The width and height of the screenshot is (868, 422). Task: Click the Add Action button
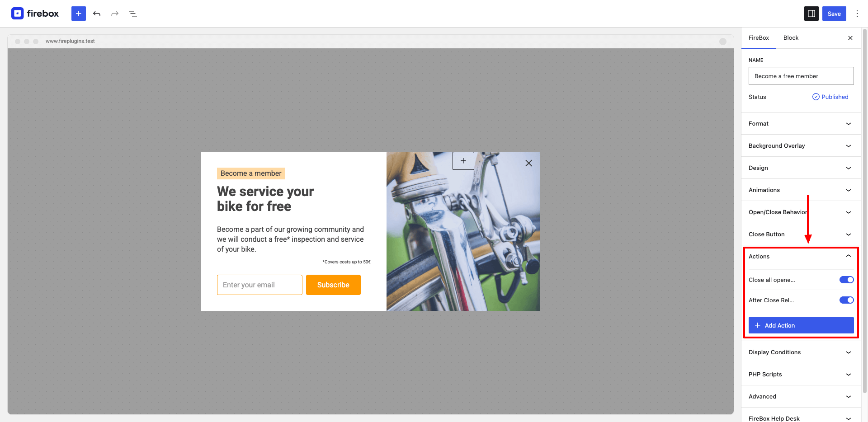pyautogui.click(x=801, y=325)
